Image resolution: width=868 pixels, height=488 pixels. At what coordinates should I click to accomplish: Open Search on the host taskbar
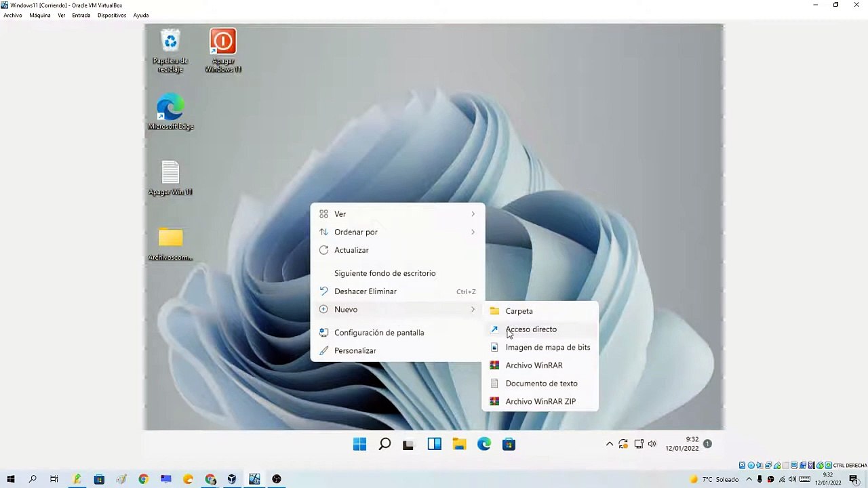point(33,479)
